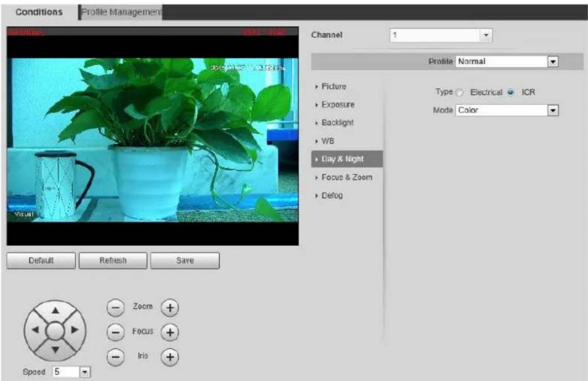Select the Day & Night section
The height and width of the screenshot is (381, 588).
[347, 159]
